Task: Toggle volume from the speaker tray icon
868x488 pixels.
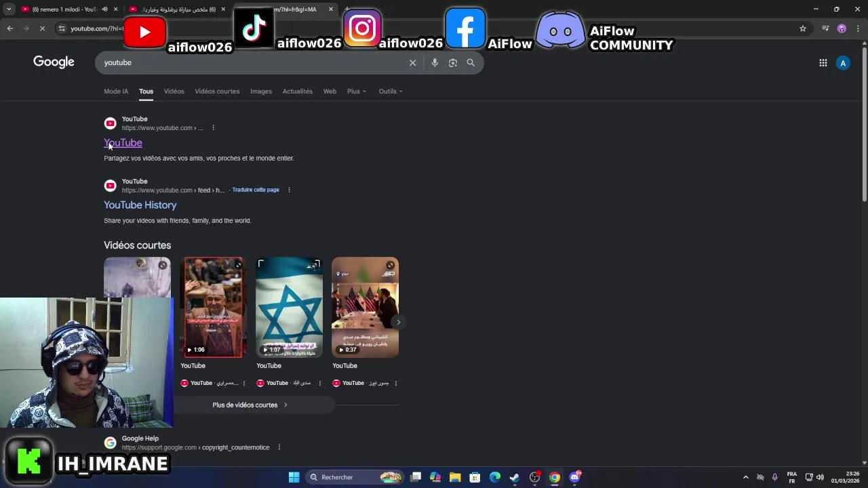Action: pos(820,477)
